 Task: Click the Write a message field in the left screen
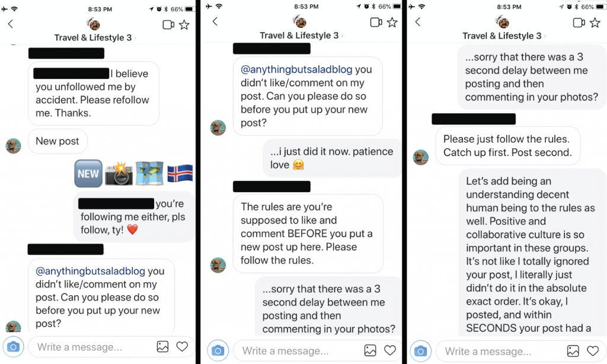[x=89, y=347]
